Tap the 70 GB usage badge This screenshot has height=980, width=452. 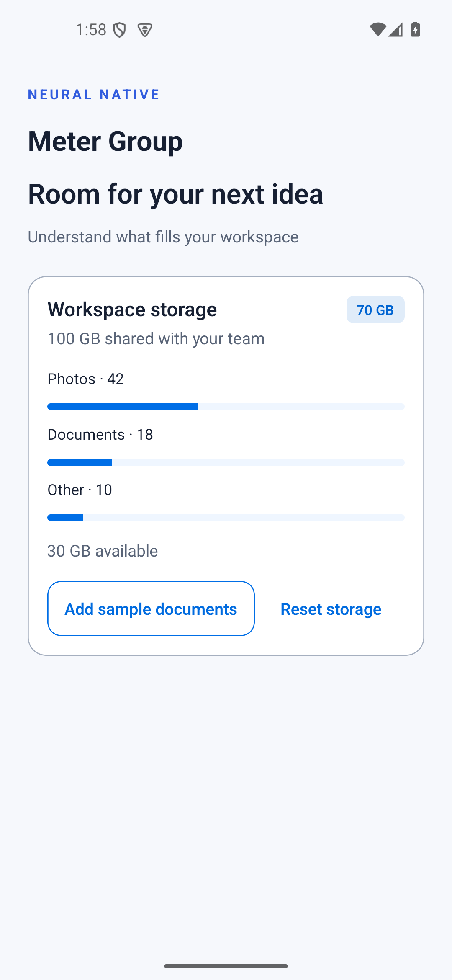(375, 309)
